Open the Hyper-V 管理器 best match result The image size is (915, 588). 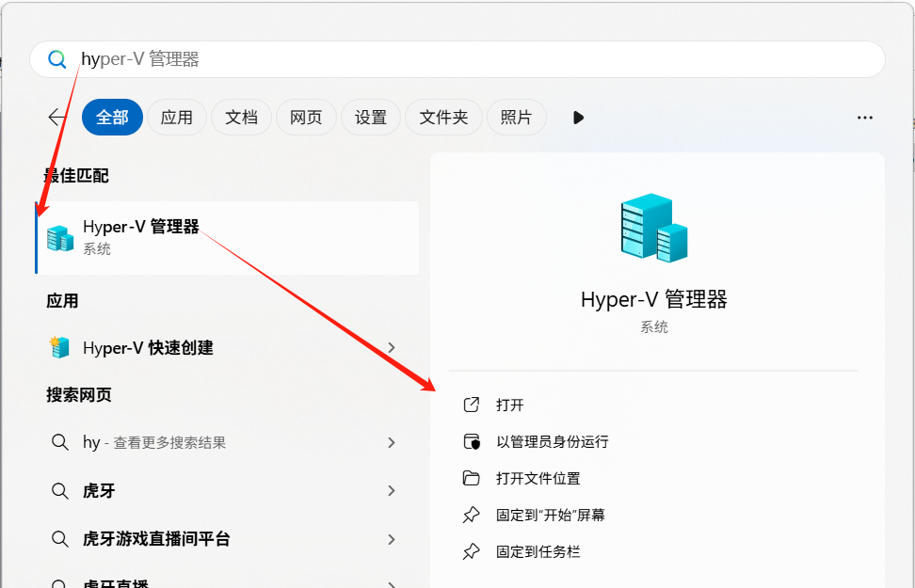(x=228, y=237)
